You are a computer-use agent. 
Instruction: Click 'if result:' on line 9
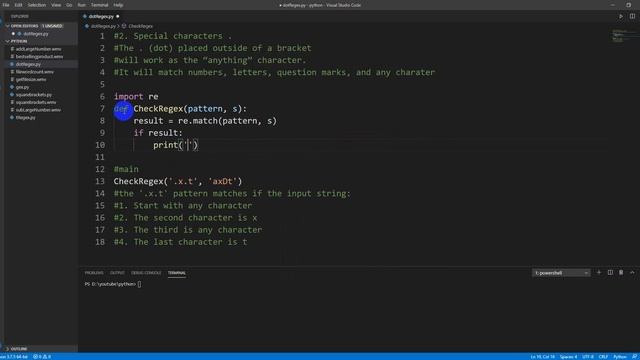coord(158,133)
